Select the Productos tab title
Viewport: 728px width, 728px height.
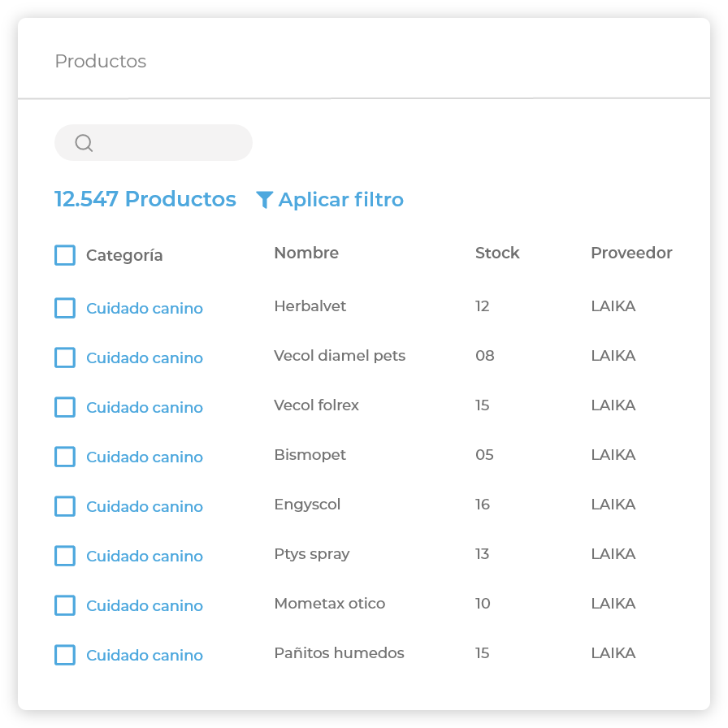(101, 62)
